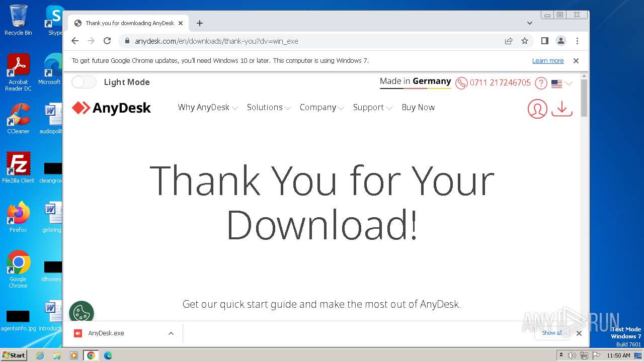
Task: Click the Thank You for Your Download heading
Action: (x=322, y=202)
